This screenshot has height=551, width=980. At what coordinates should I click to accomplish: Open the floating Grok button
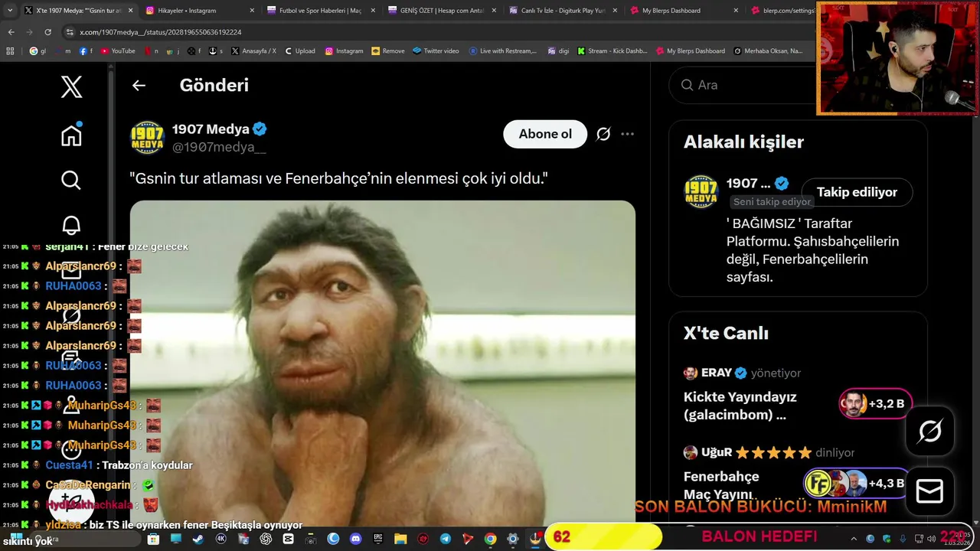click(x=929, y=432)
